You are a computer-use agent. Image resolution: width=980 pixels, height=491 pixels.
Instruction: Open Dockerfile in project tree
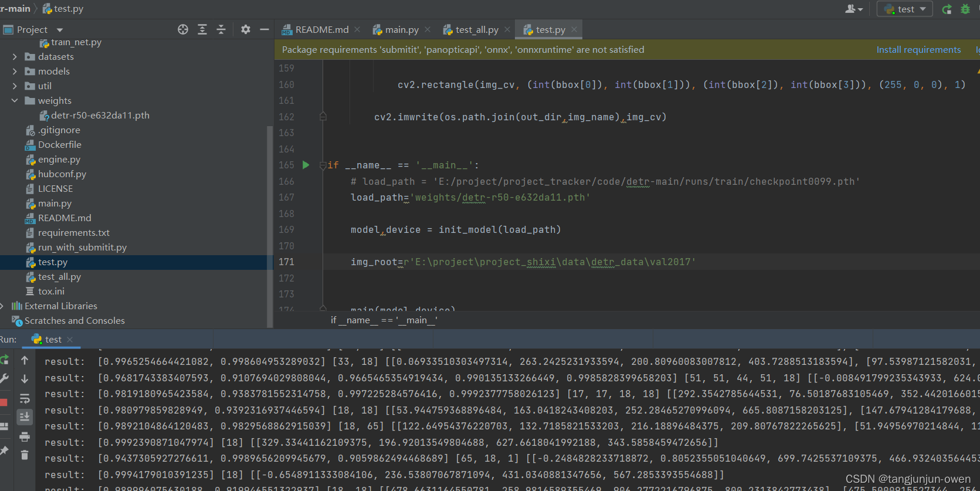[53, 145]
